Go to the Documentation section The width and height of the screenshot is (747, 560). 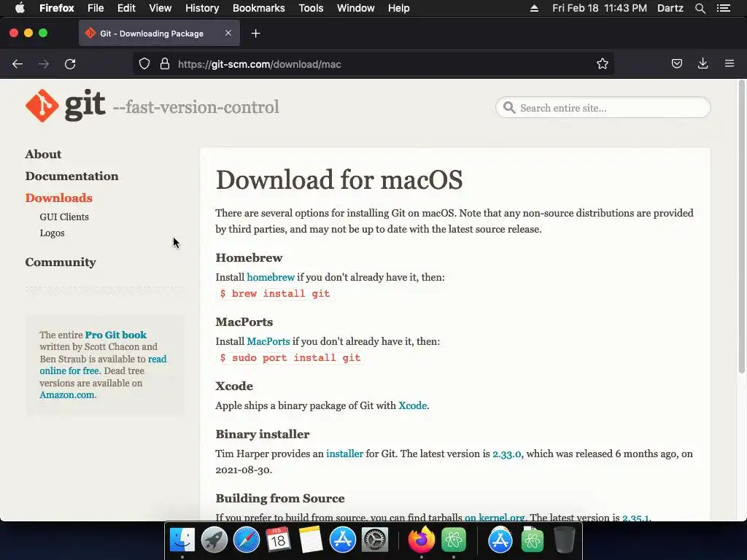click(x=72, y=176)
